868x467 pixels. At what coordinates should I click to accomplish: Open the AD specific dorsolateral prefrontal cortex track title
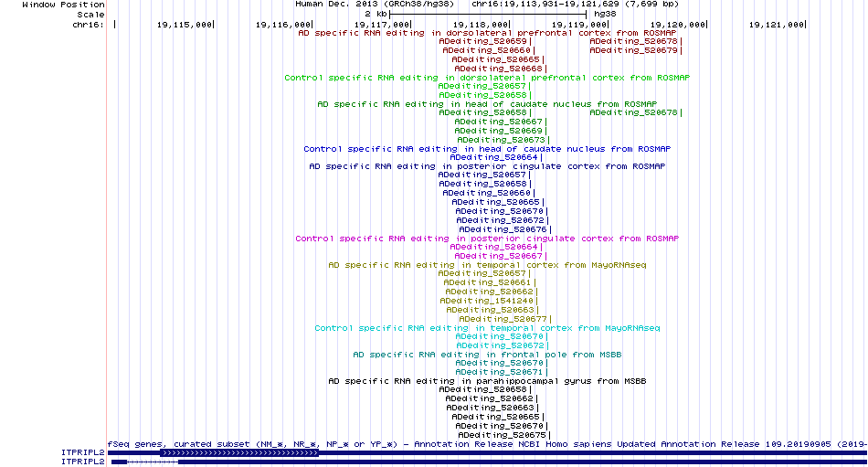point(487,33)
